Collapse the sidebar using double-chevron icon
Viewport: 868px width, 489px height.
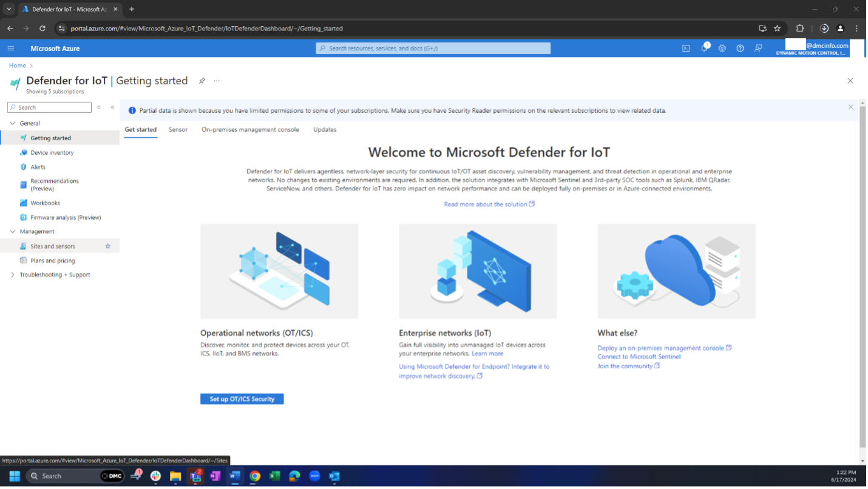coord(112,107)
